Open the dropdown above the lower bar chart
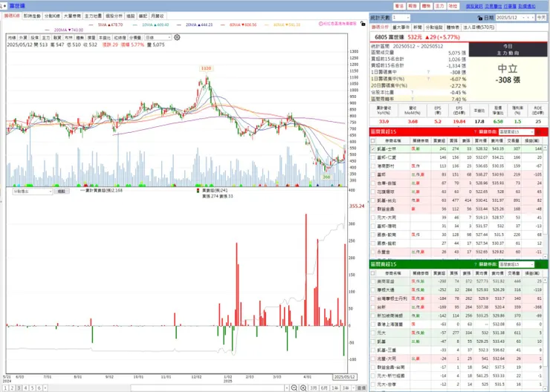Screen dimensions: 550x392 tap(33, 192)
